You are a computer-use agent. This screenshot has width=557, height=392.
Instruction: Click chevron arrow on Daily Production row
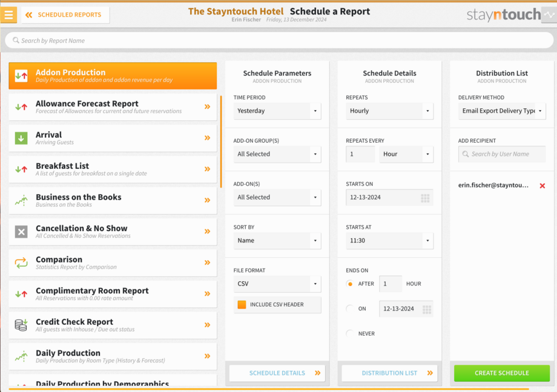(208, 356)
